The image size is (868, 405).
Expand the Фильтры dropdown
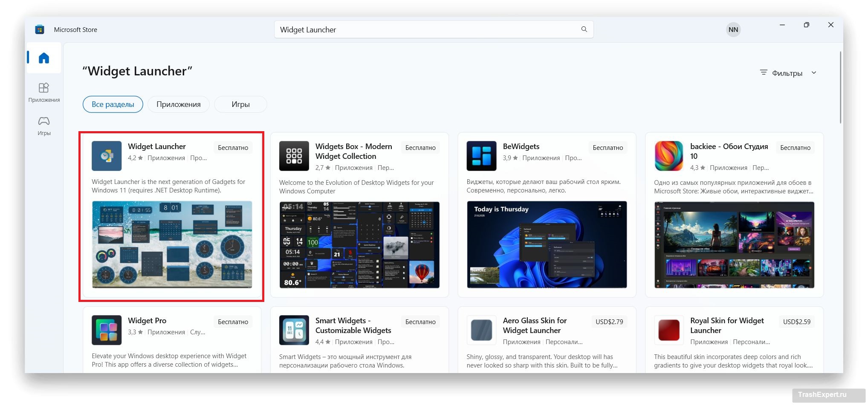click(x=788, y=73)
